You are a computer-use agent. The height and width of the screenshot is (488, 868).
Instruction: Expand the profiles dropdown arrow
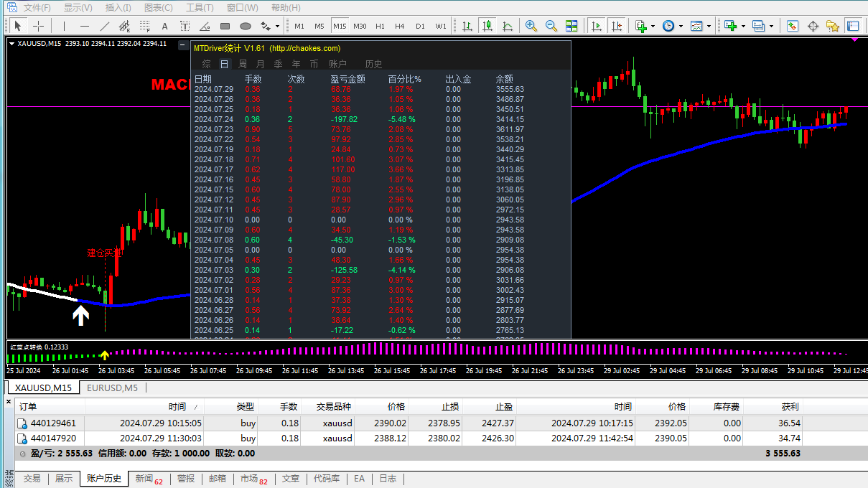pyautogui.click(x=770, y=27)
